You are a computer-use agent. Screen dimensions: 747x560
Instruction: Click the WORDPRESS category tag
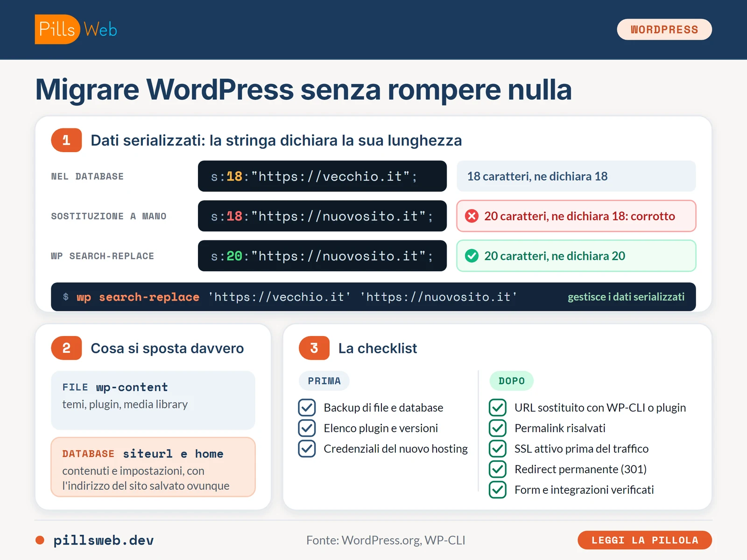664,29
